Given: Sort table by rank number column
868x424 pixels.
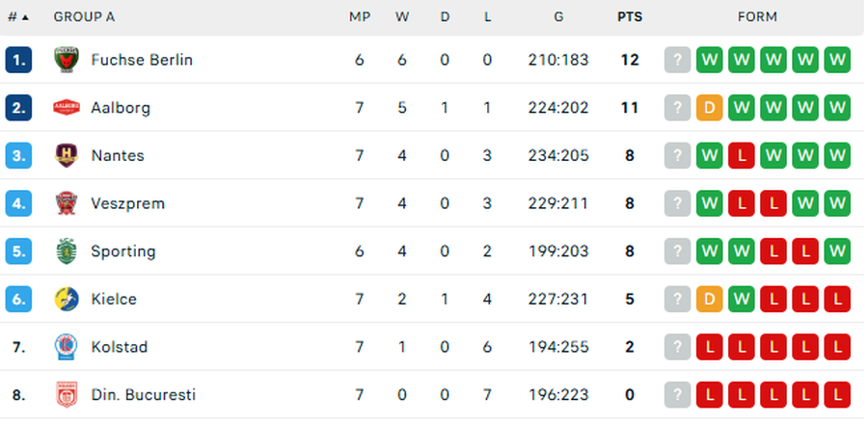Looking at the screenshot, I should 17,17.
